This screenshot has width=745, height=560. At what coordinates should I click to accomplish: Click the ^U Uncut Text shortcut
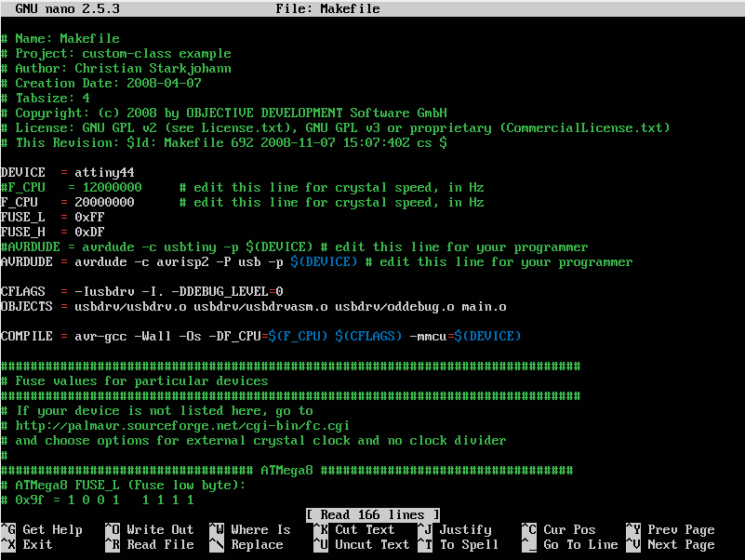(x=362, y=545)
